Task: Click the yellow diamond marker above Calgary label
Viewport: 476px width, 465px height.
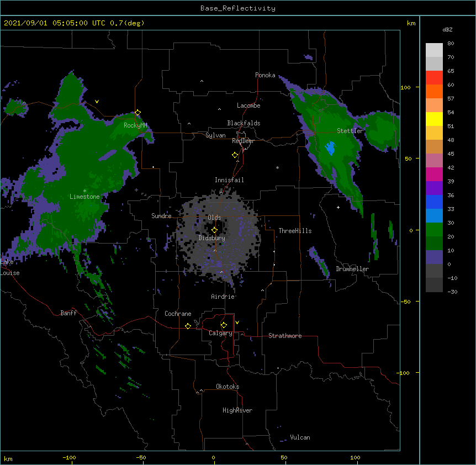Action: (x=224, y=325)
